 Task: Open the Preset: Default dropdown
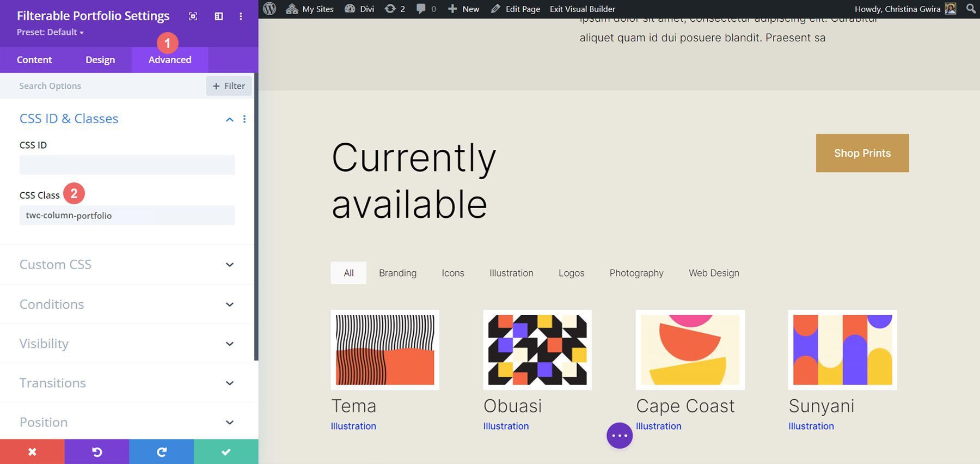(50, 32)
